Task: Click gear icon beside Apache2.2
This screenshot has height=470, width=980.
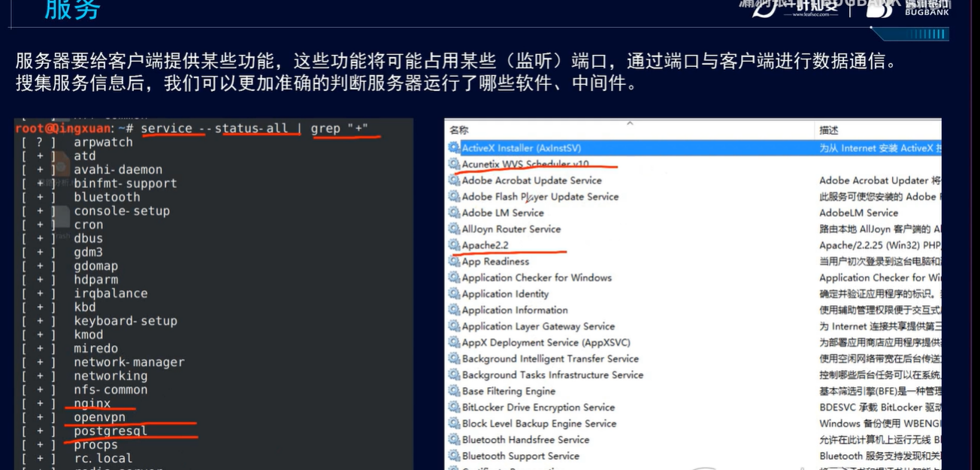Action: coord(454,245)
